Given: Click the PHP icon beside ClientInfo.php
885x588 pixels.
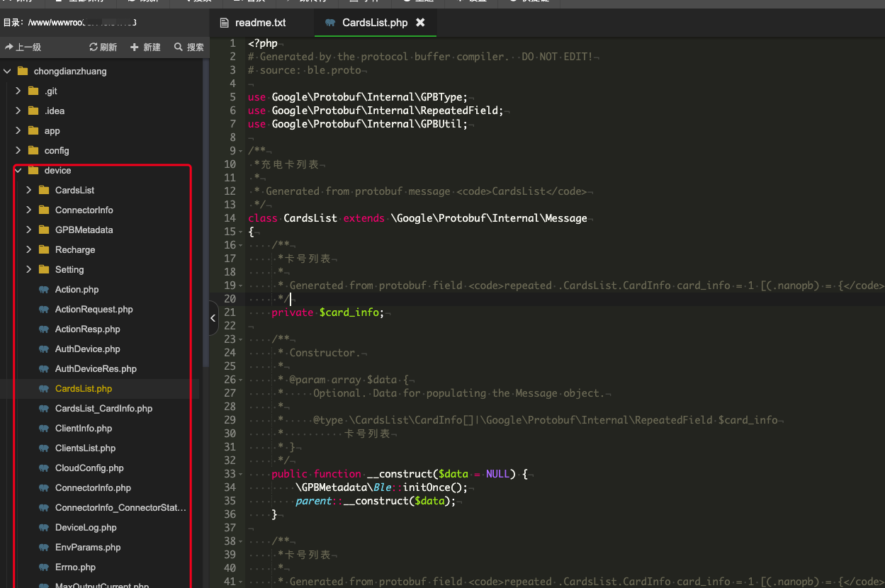Looking at the screenshot, I should pos(44,429).
